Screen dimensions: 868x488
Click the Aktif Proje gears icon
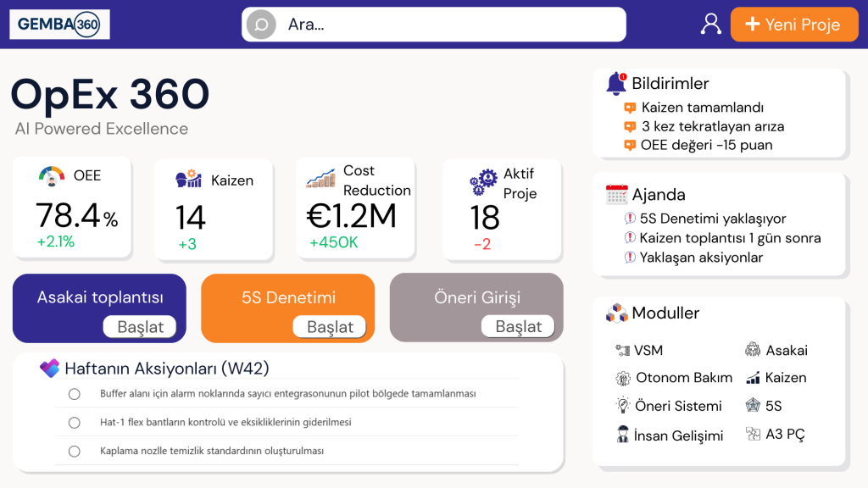482,181
